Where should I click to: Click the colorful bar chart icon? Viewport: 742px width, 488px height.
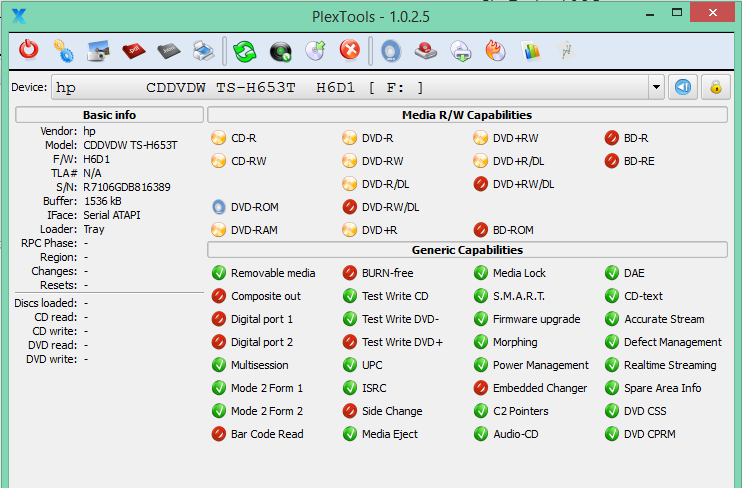(x=531, y=51)
